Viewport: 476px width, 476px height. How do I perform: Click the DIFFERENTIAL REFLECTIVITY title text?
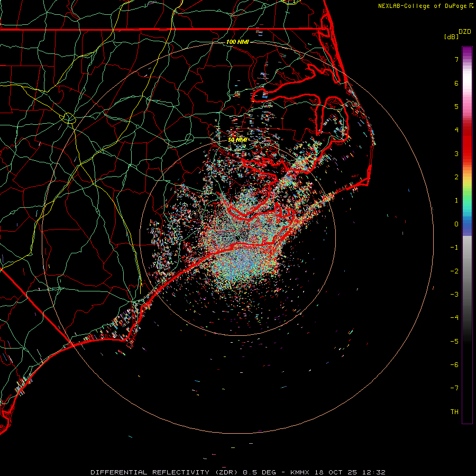[x=150, y=472]
